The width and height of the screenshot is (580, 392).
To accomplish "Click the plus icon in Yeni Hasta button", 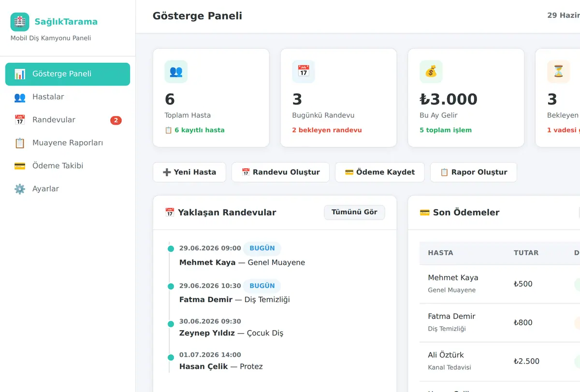I will click(x=167, y=172).
